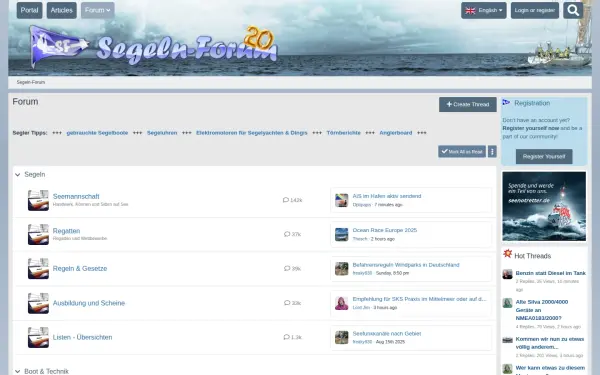The width and height of the screenshot is (600, 375).
Task: Open the Boot & Technik category heading
Action: 46,371
